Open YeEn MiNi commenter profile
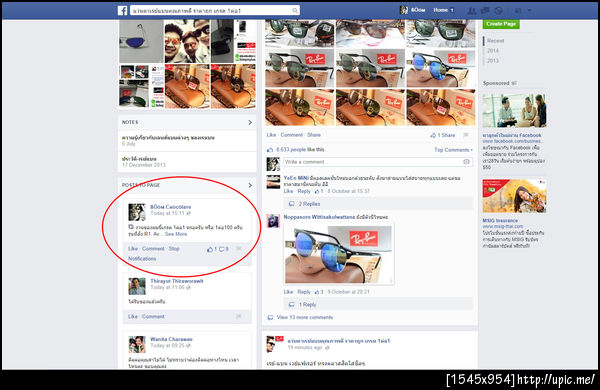Viewport: 600px width, 390px height. (296, 178)
